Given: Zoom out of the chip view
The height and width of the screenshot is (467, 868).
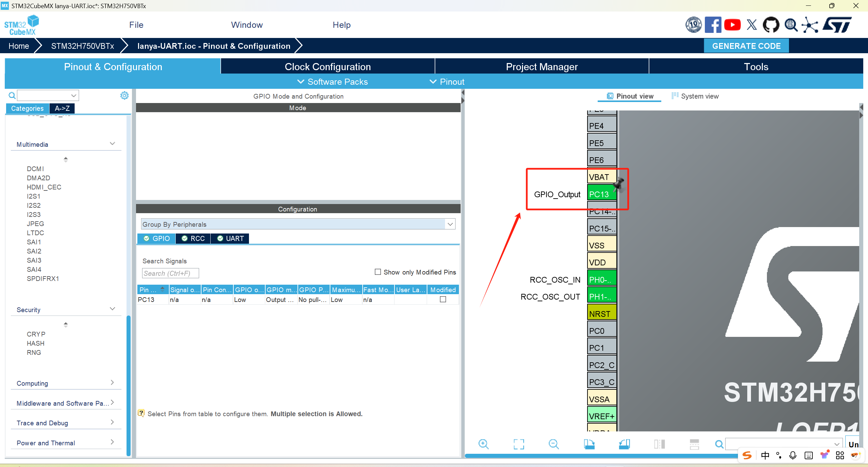Looking at the screenshot, I should coord(554,444).
